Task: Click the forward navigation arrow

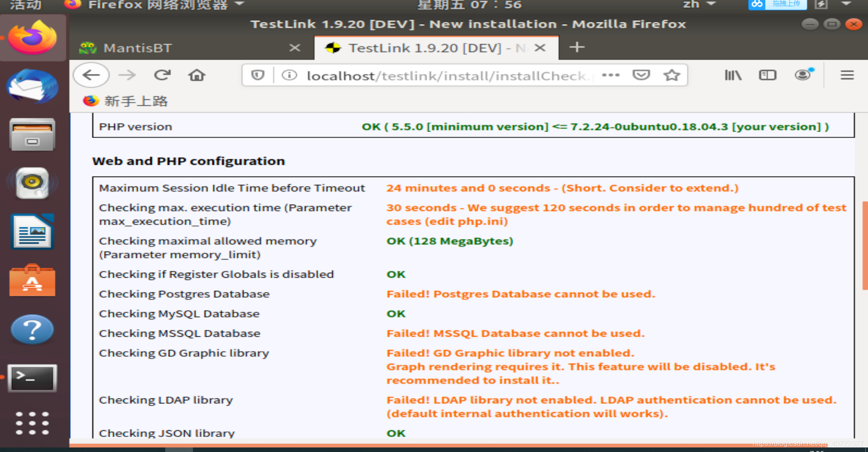Action: point(127,75)
